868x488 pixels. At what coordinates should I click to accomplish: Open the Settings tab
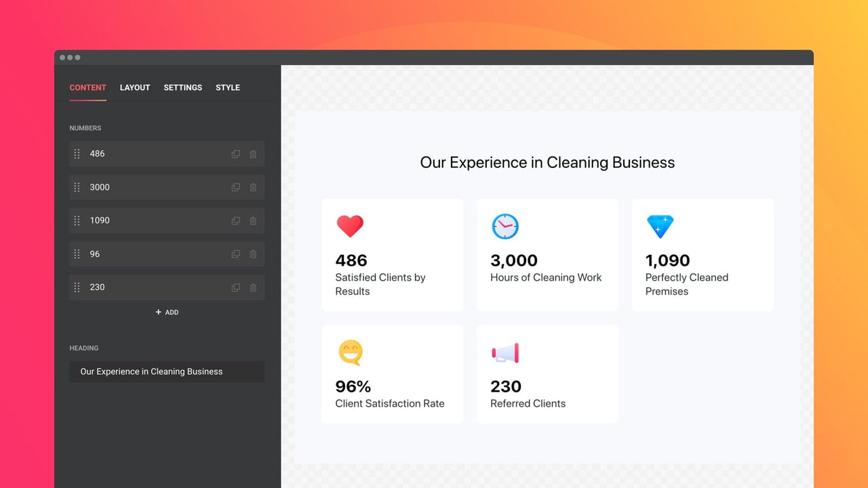183,87
